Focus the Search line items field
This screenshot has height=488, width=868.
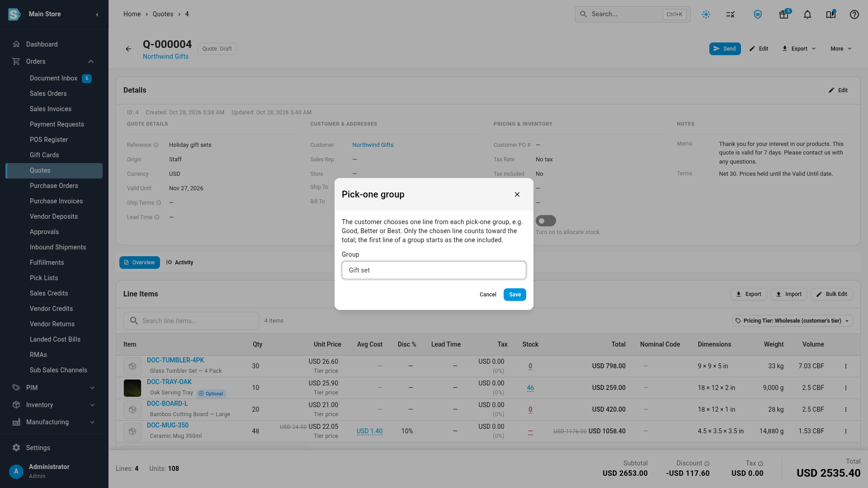tap(191, 321)
